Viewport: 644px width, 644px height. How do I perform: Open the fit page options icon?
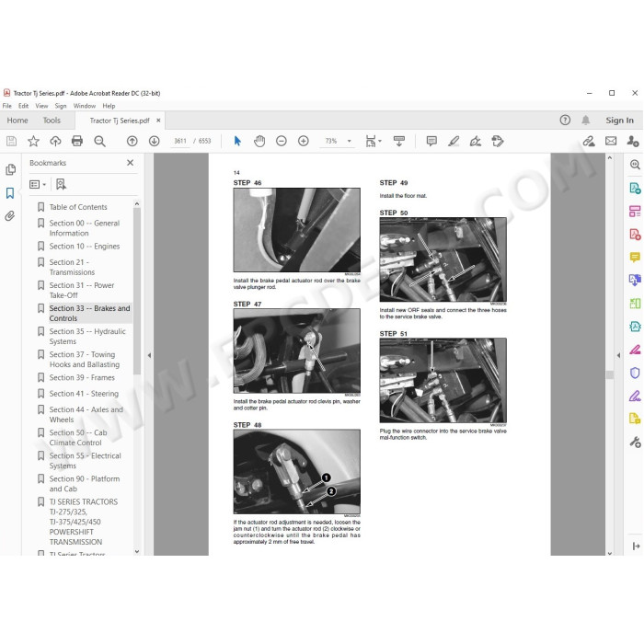coord(373,142)
